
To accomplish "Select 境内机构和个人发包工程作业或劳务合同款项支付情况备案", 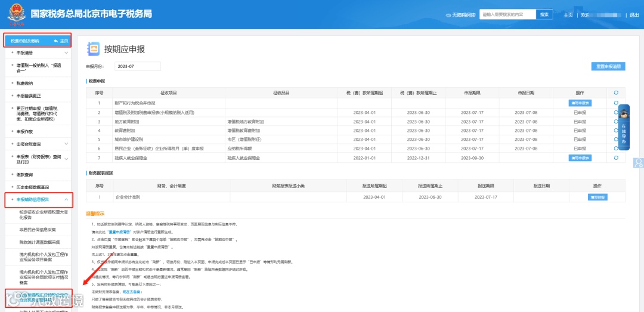I will pyautogui.click(x=42, y=277).
